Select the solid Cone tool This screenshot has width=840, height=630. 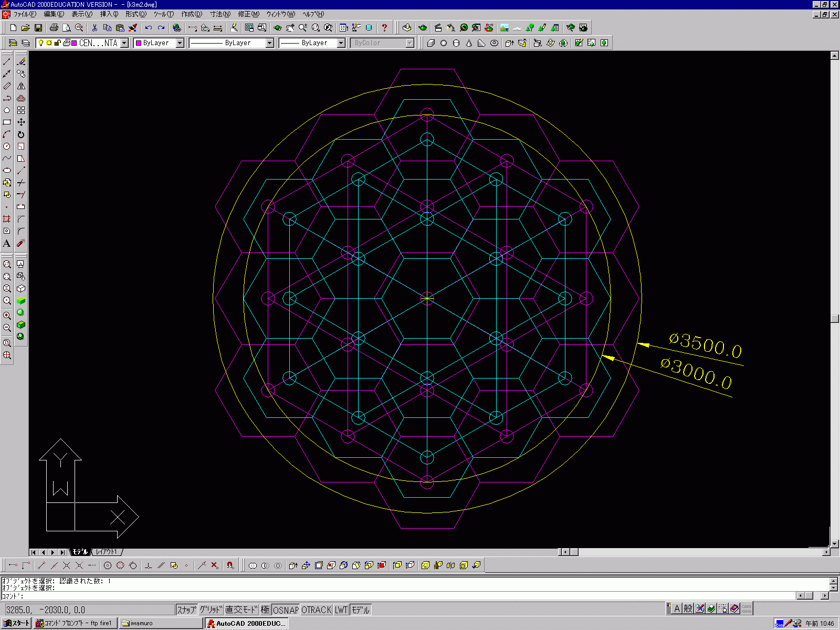(x=469, y=43)
